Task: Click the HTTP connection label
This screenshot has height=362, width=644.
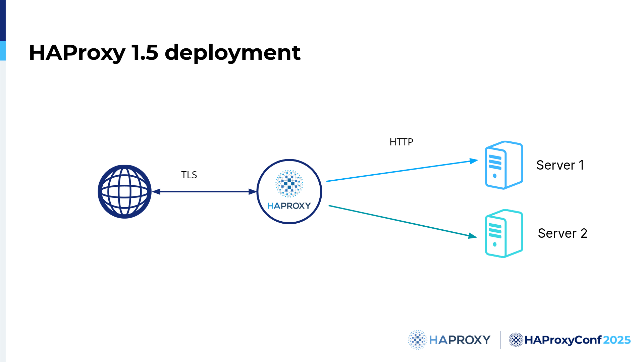Action: click(401, 142)
